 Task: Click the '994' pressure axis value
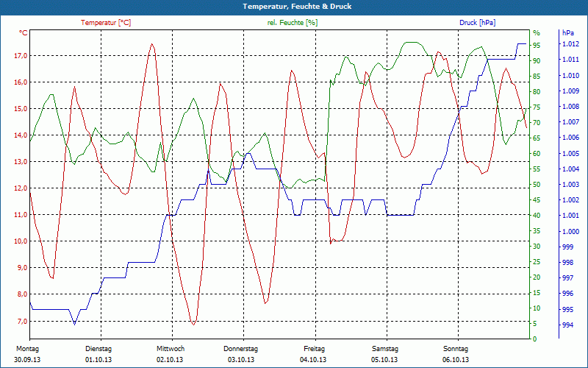click(x=568, y=325)
